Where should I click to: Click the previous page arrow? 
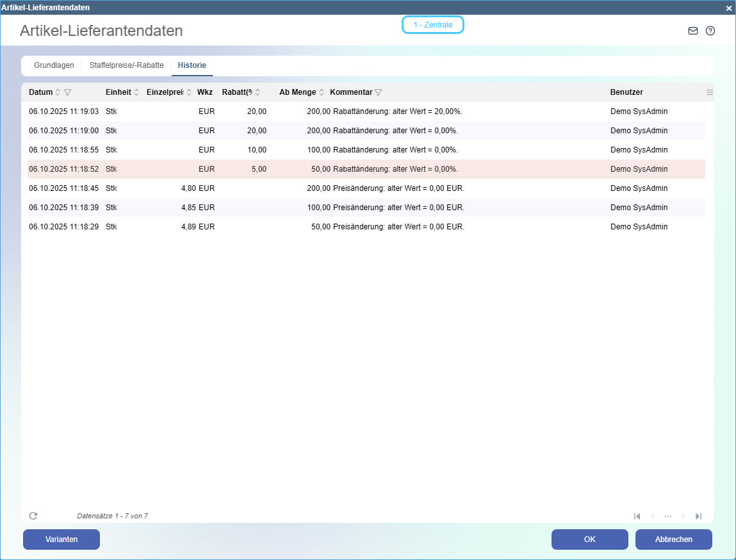(653, 516)
